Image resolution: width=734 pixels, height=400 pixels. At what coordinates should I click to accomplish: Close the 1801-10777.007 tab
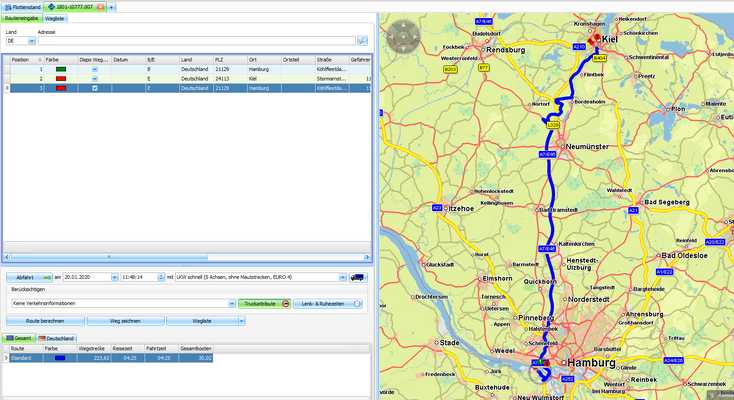(101, 7)
